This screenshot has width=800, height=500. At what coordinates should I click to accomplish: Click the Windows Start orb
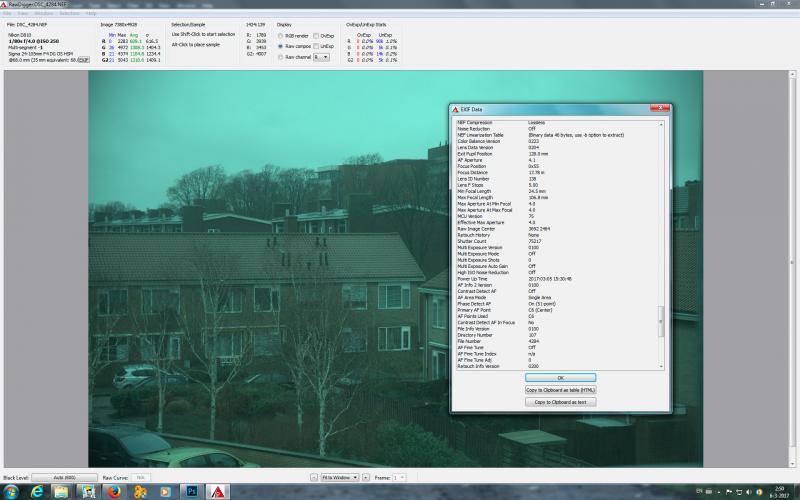click(x=10, y=492)
